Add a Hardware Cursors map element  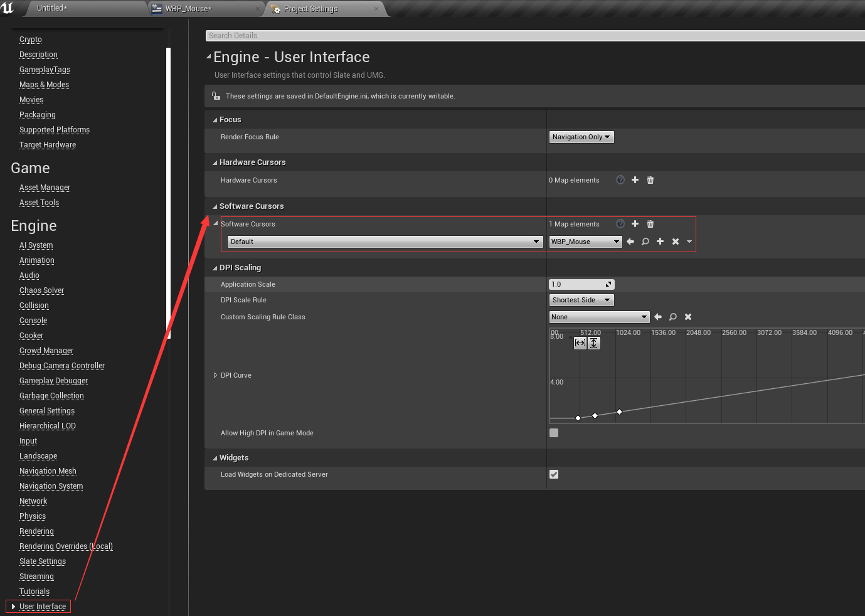pyautogui.click(x=635, y=180)
